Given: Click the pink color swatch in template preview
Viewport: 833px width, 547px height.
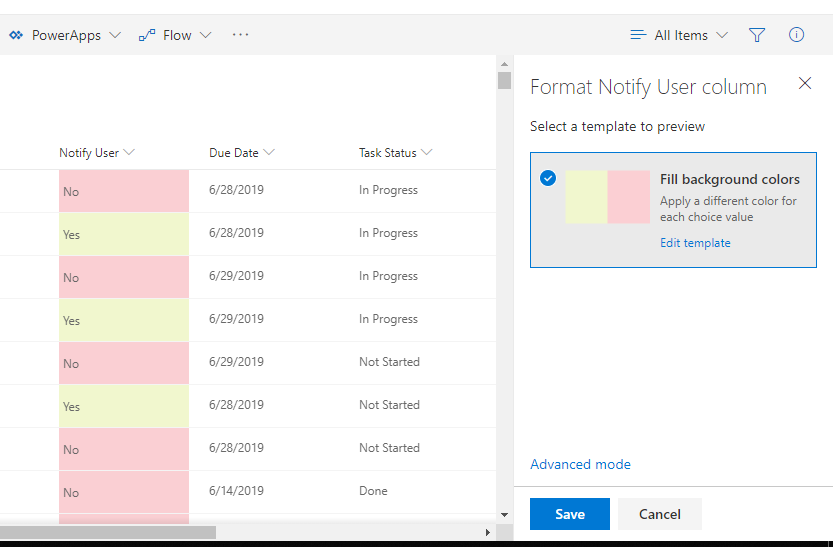Looking at the screenshot, I should coord(628,196).
